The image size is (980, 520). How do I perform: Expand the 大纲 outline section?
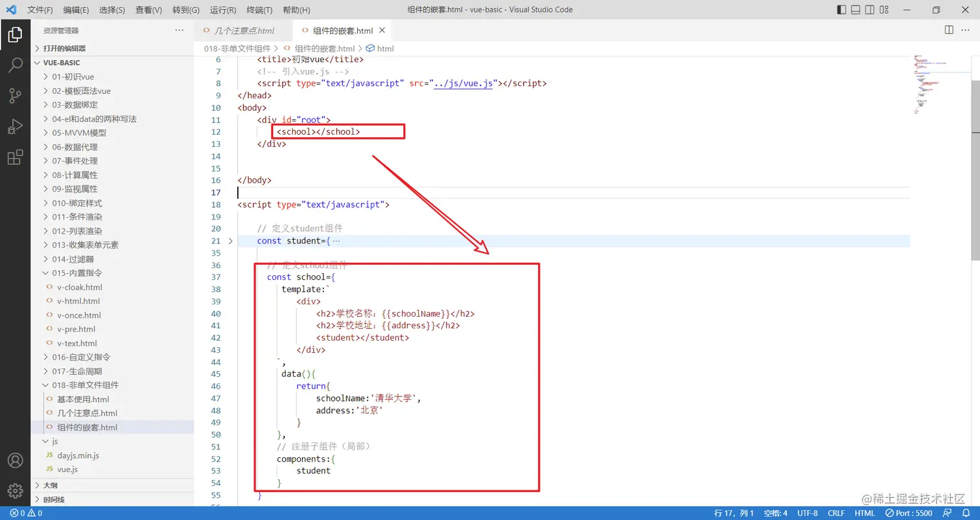click(112, 485)
